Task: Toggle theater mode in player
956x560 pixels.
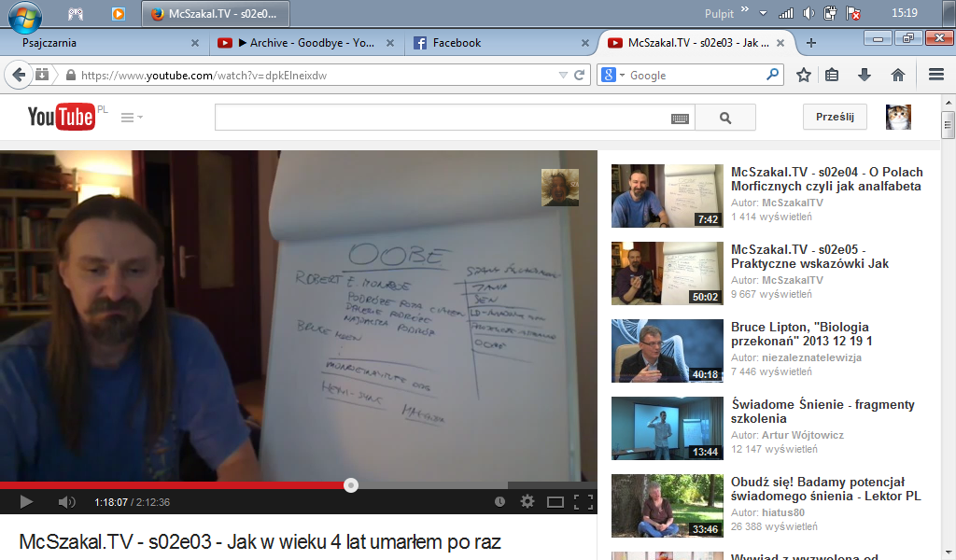Action: click(555, 502)
